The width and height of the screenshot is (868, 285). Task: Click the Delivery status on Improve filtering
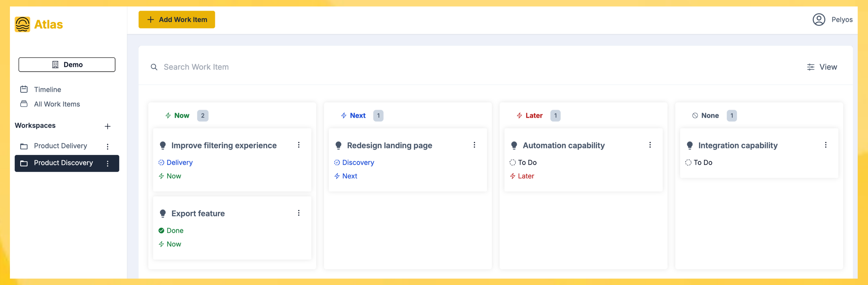(x=179, y=163)
